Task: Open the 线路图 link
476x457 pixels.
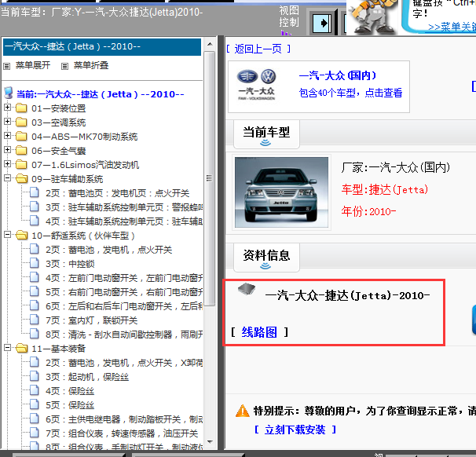Action: 259,332
